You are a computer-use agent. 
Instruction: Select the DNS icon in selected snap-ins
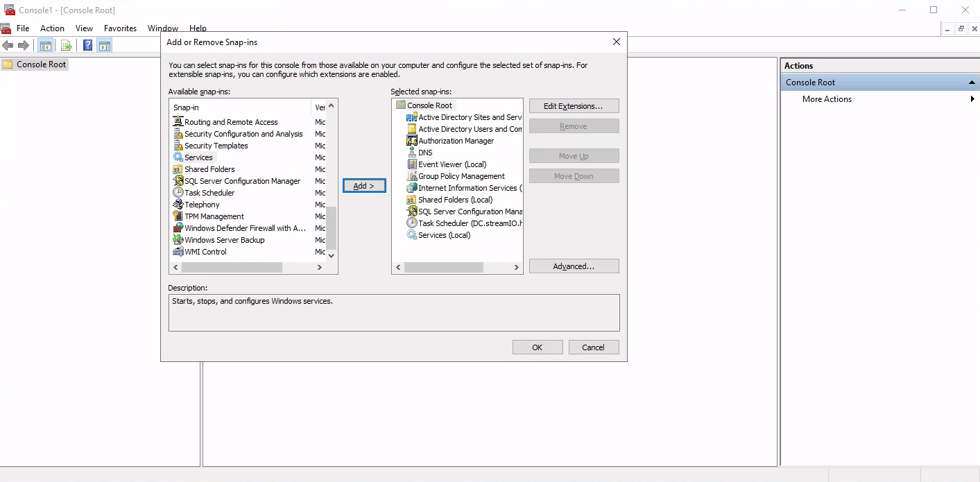[412, 153]
